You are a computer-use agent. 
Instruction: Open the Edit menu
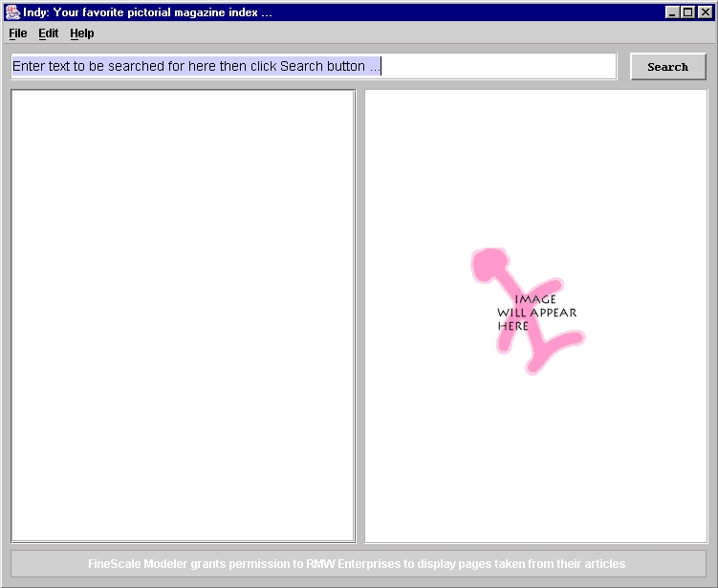(48, 33)
